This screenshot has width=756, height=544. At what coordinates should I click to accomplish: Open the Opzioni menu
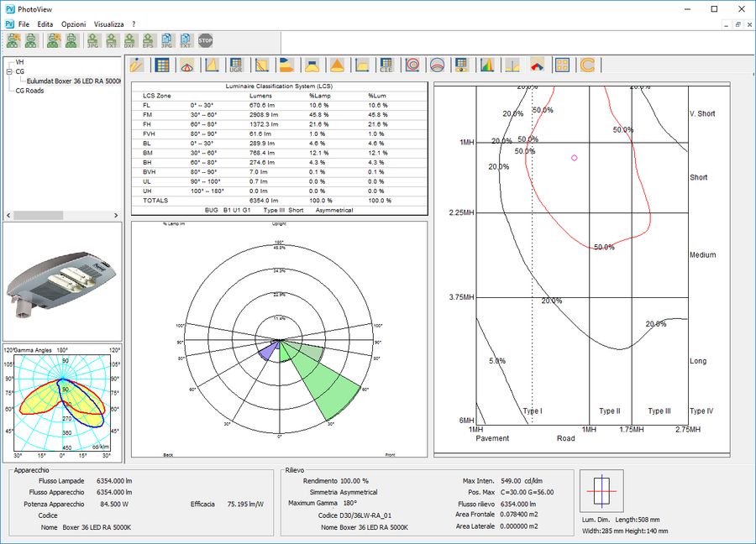73,24
